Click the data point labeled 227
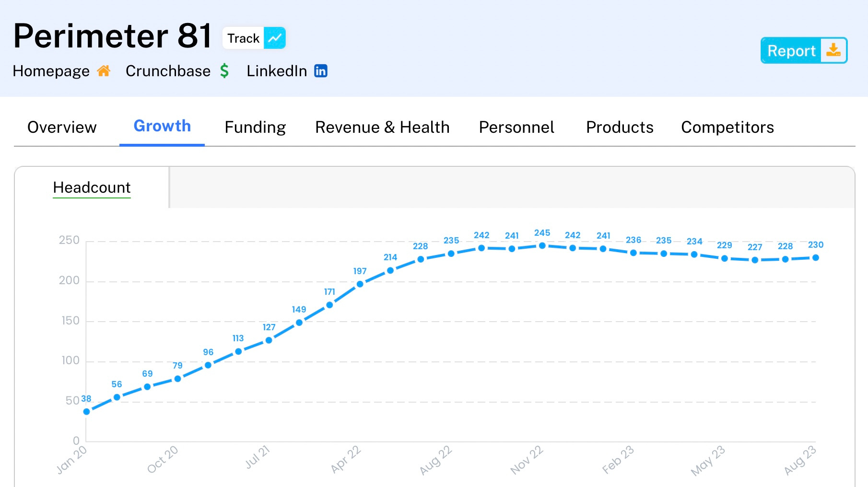868x487 pixels. pyautogui.click(x=755, y=260)
